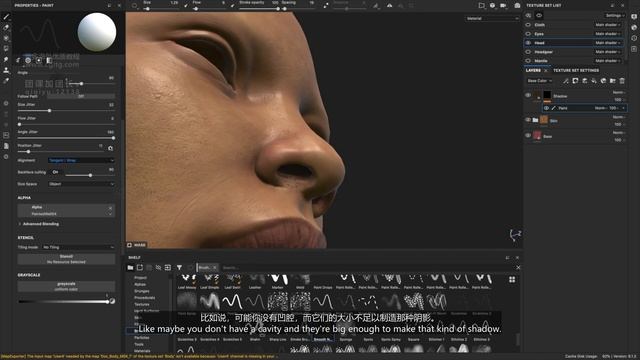Screen dimensions: 640x360
Task: Click the Follow Path Off button
Action: pyautogui.click(x=81, y=96)
